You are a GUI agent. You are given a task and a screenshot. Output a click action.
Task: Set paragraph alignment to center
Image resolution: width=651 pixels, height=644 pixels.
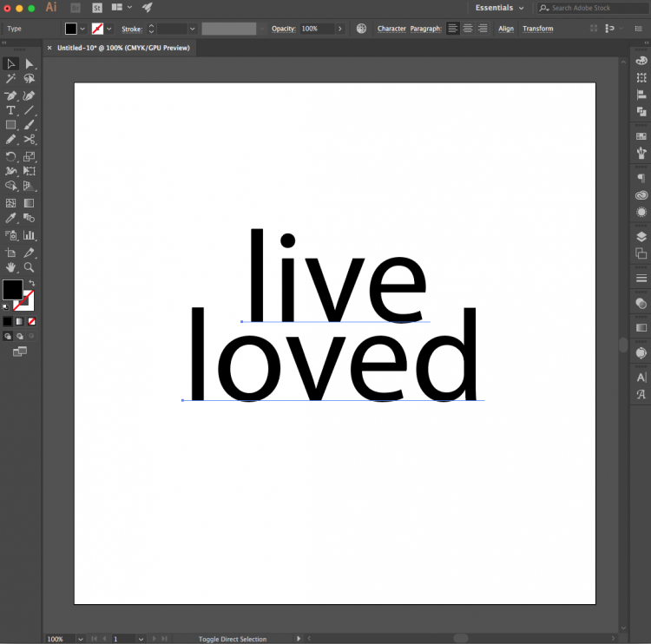click(x=468, y=29)
